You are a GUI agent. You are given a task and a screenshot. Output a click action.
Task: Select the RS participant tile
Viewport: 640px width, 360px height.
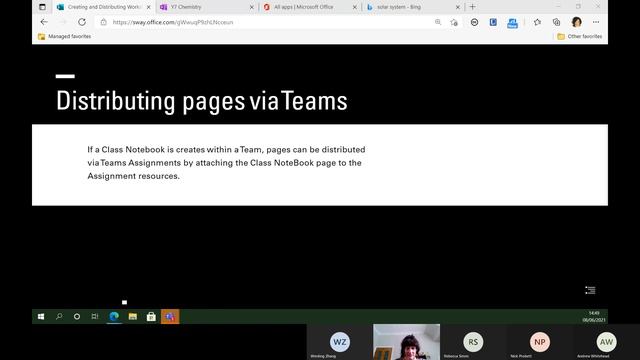(473, 342)
